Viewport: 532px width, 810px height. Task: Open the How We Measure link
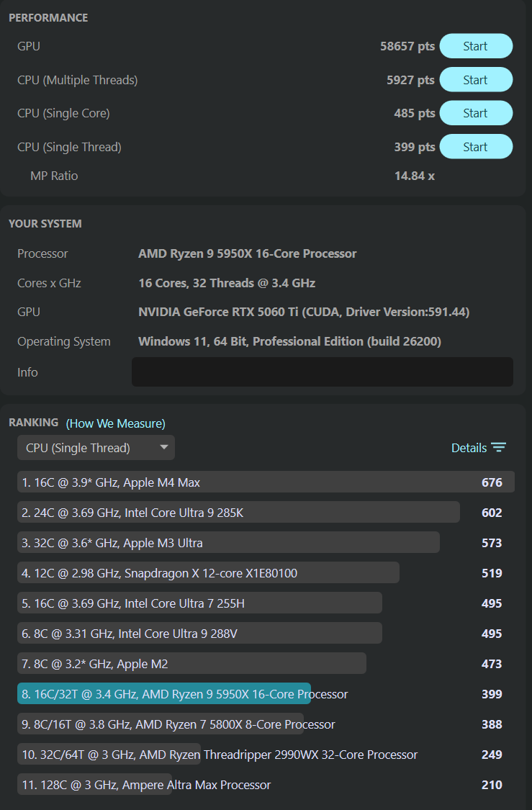(x=114, y=423)
